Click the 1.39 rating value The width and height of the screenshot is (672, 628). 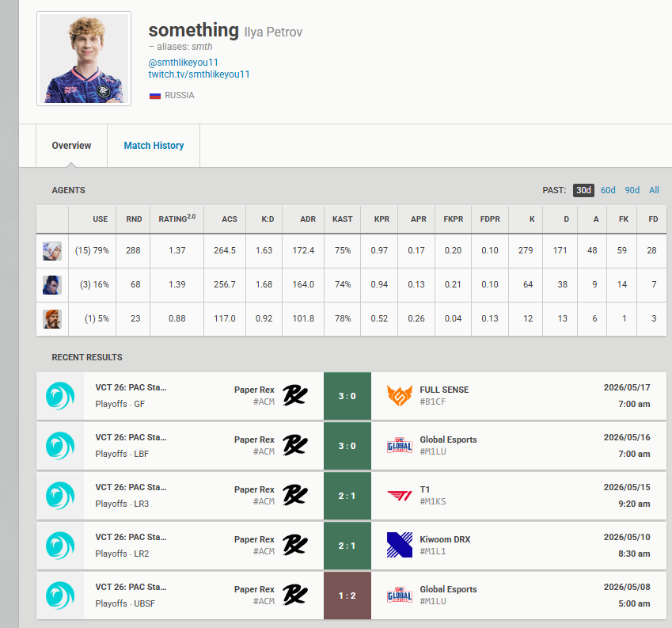(177, 284)
